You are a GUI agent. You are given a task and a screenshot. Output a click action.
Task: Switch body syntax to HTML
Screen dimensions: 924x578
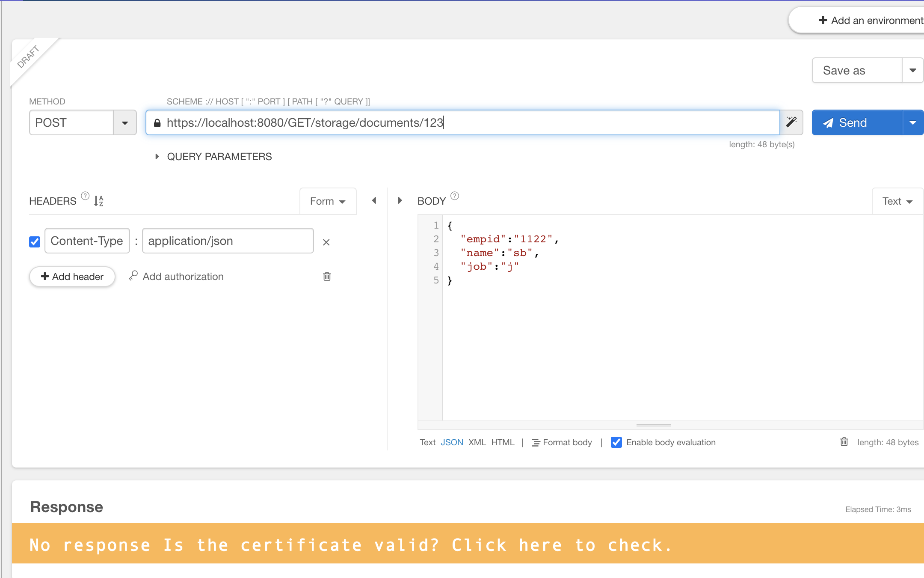click(x=503, y=442)
